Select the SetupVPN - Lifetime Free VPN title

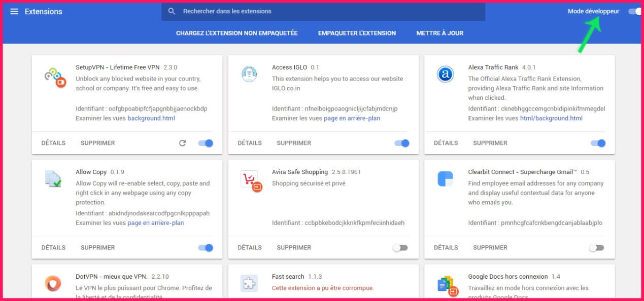tap(118, 67)
